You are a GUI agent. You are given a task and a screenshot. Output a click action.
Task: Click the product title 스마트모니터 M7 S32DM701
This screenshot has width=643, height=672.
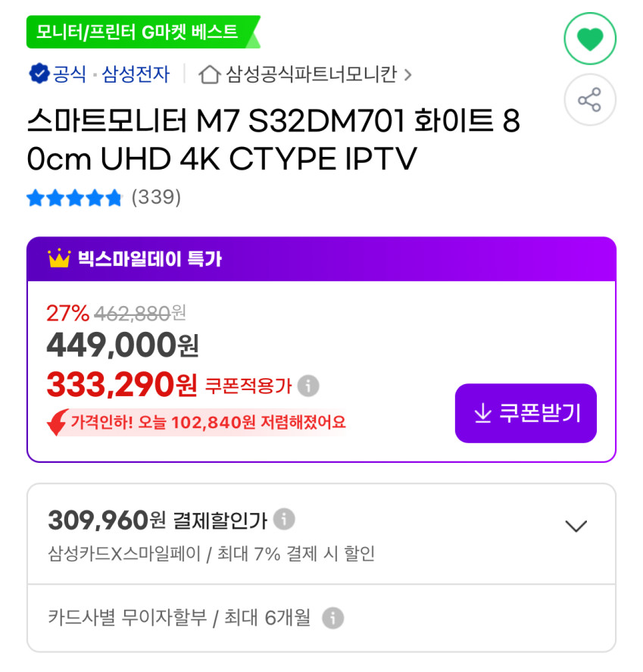pyautogui.click(x=273, y=139)
